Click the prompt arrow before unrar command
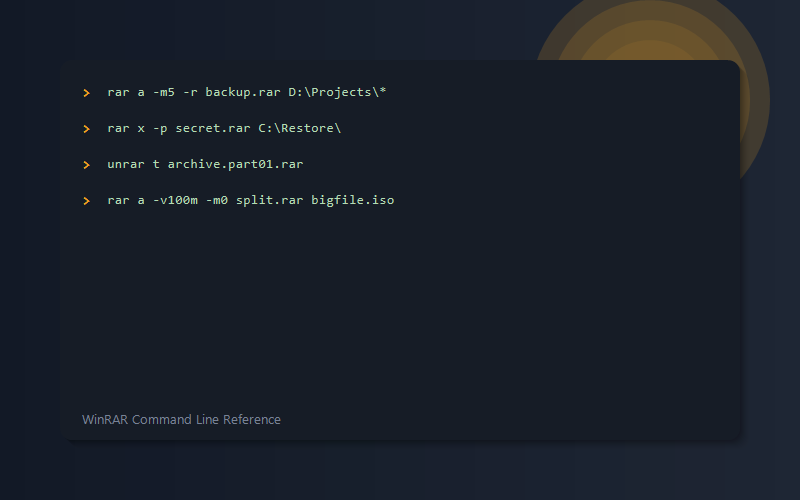Viewport: 800px width, 500px height. [x=87, y=165]
